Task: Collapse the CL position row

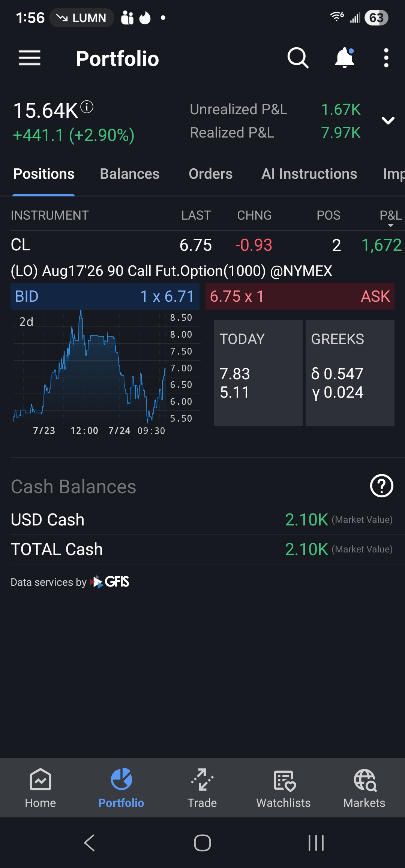Action: coord(202,245)
